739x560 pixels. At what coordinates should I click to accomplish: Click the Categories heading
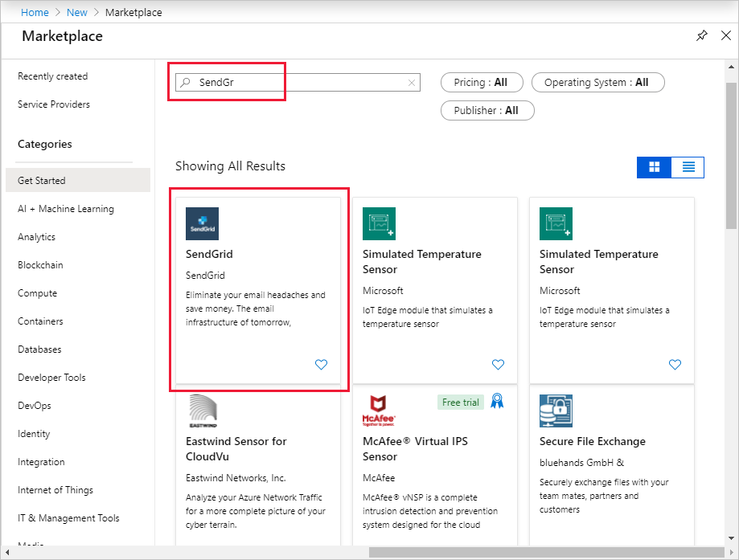tap(45, 144)
